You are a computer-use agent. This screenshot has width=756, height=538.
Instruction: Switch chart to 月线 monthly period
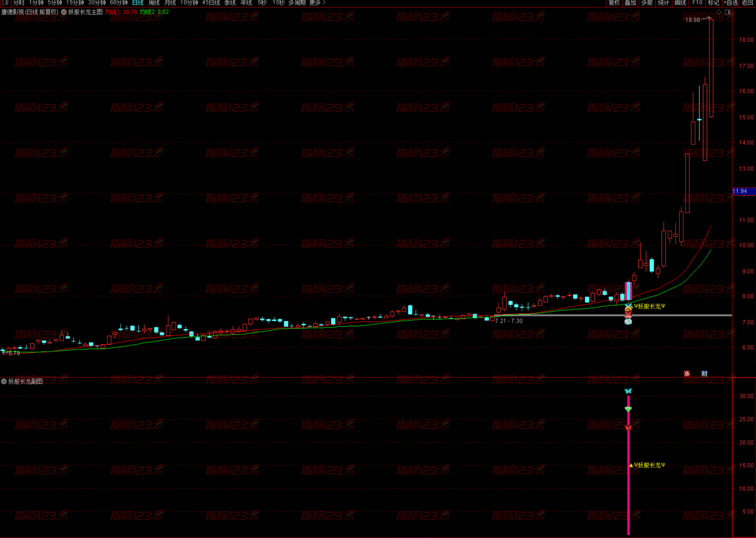170,3
